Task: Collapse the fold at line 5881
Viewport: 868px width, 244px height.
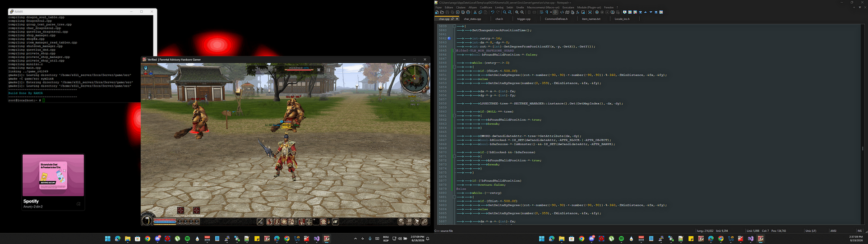Action: click(x=454, y=197)
